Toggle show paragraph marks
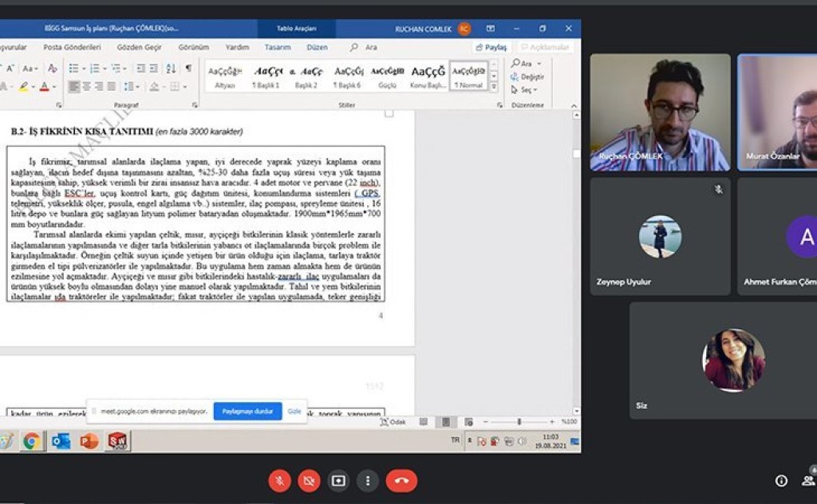The width and height of the screenshot is (817, 504). [x=188, y=69]
